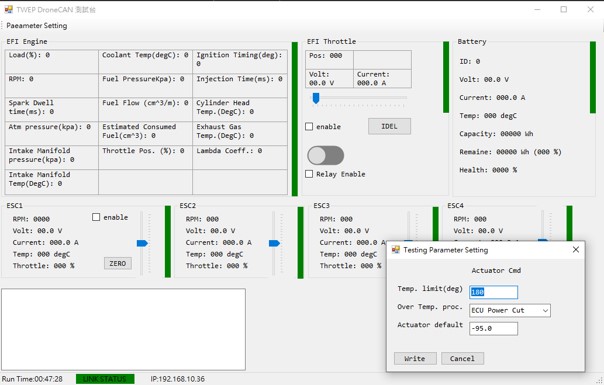This screenshot has height=385, width=604.
Task: Click the EFI Throttle Pos: 000 cell
Action: click(329, 60)
